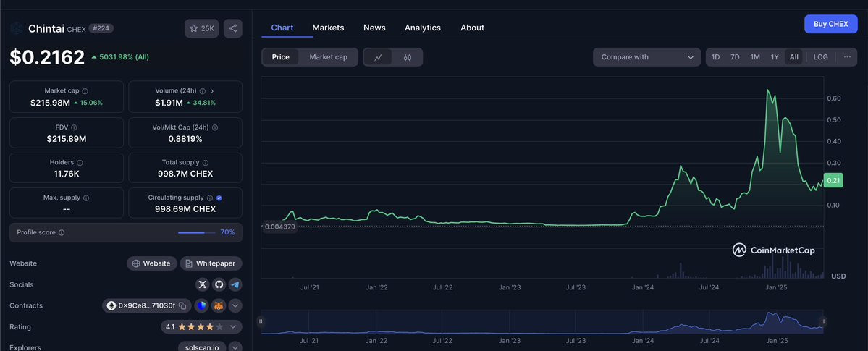This screenshot has width=868, height=351.
Task: Add CHEX to watchlist via star button
Action: pos(201,28)
